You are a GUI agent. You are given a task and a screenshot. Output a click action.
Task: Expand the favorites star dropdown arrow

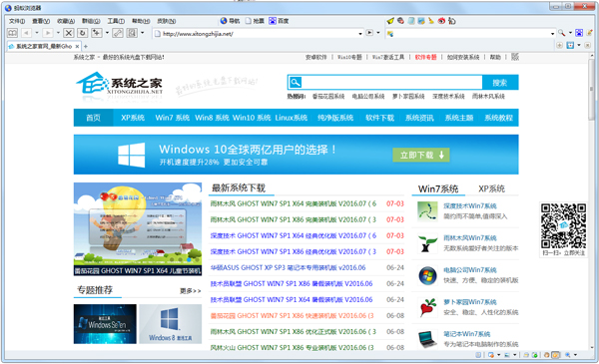click(107, 33)
